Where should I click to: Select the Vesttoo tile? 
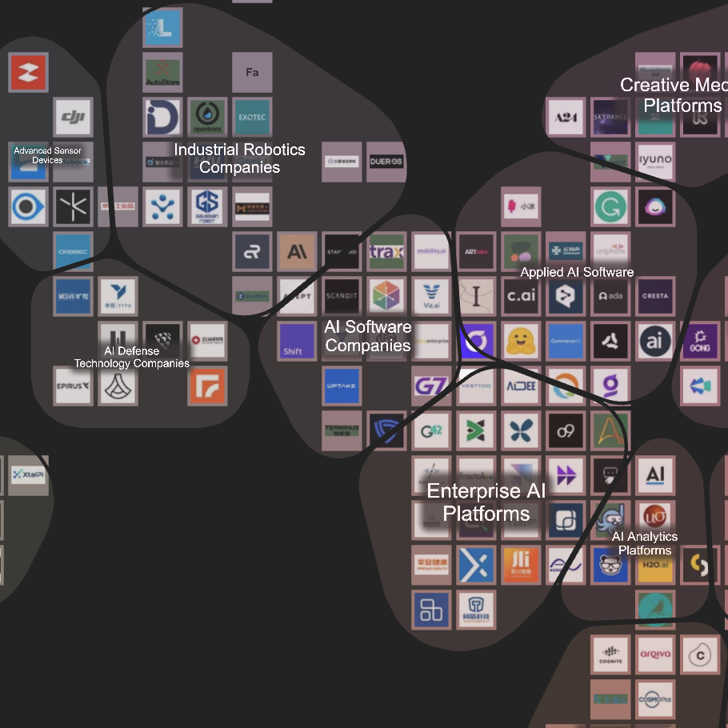coord(476,386)
